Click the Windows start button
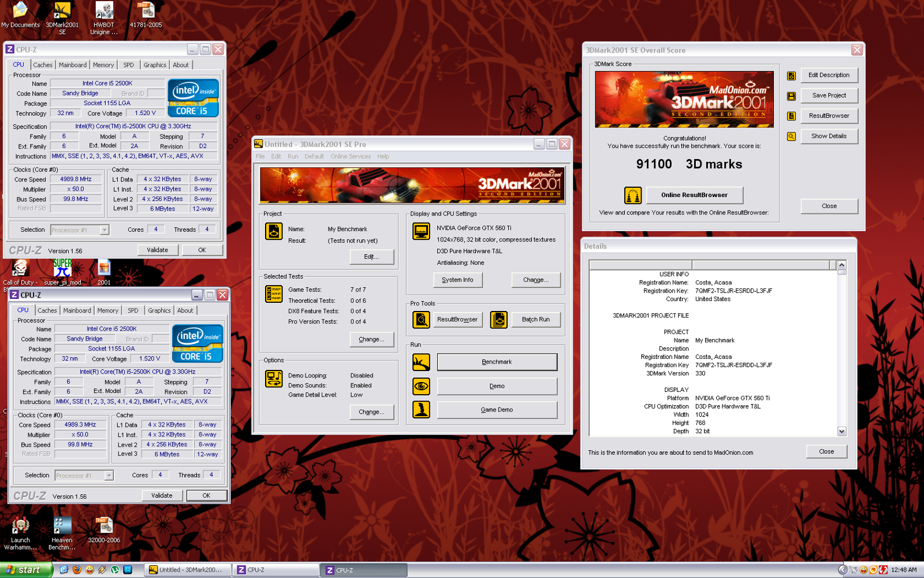 [27, 570]
